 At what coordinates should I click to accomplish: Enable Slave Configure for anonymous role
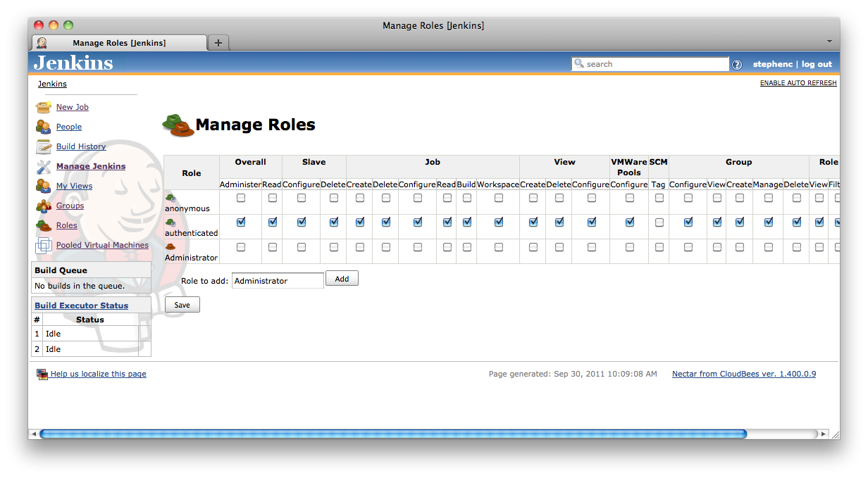click(x=302, y=198)
